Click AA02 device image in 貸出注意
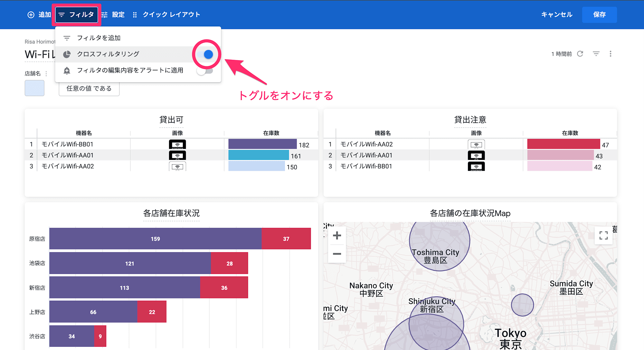The width and height of the screenshot is (644, 350). pos(476,144)
